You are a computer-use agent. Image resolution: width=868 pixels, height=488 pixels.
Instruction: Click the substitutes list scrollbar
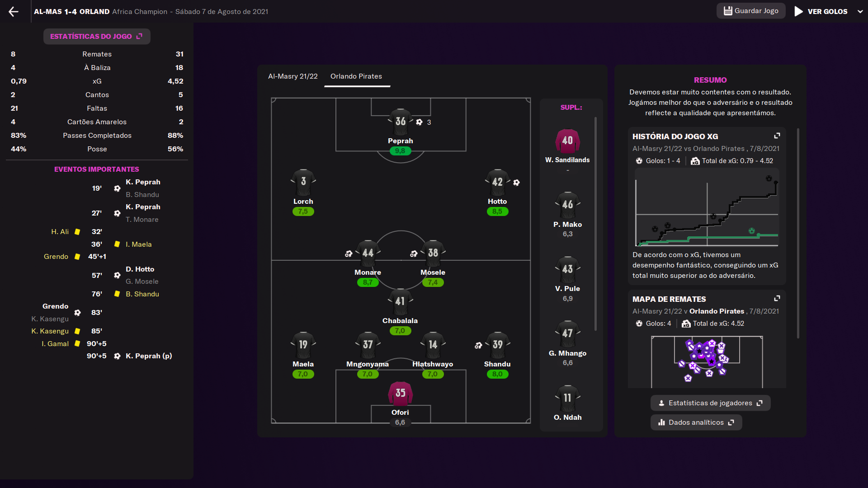596,224
